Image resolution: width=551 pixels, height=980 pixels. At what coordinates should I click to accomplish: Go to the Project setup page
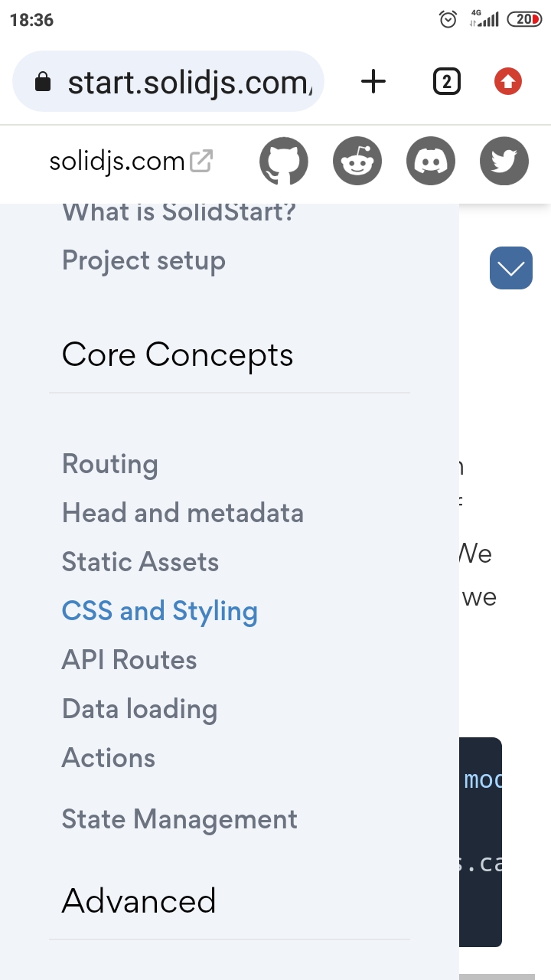(x=144, y=260)
